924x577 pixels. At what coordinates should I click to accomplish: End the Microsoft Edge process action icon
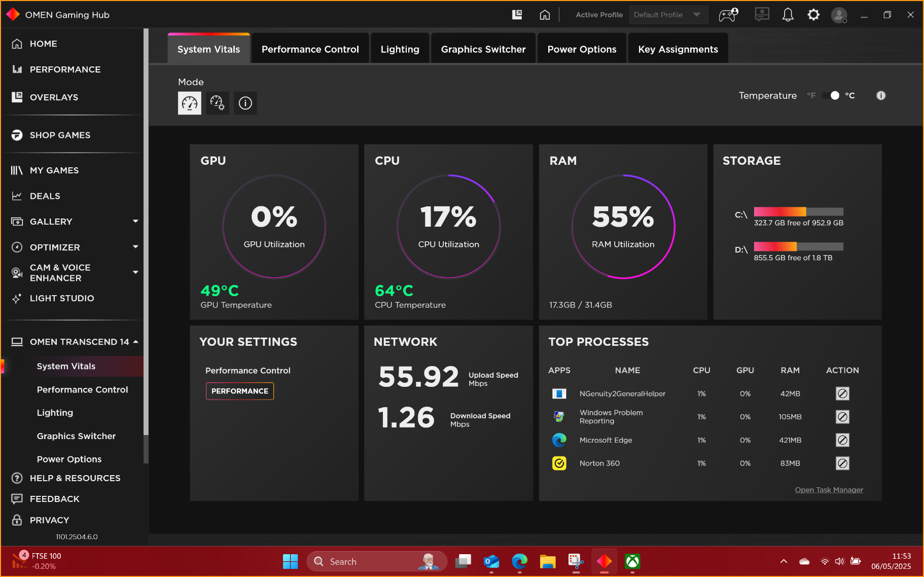point(842,440)
